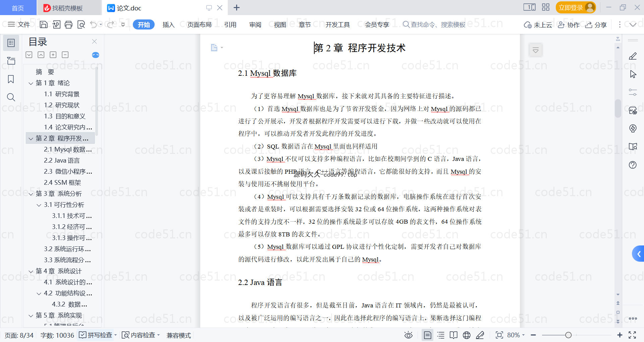Open the zoom percentage 80% dropdown
Image resolution: width=644 pixels, height=342 pixels.
tap(516, 335)
